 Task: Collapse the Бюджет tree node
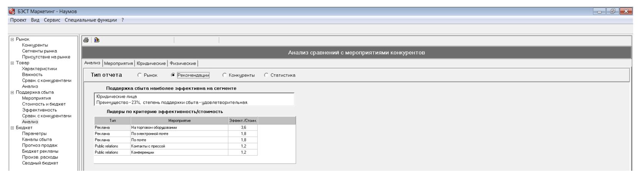[x=12, y=128]
